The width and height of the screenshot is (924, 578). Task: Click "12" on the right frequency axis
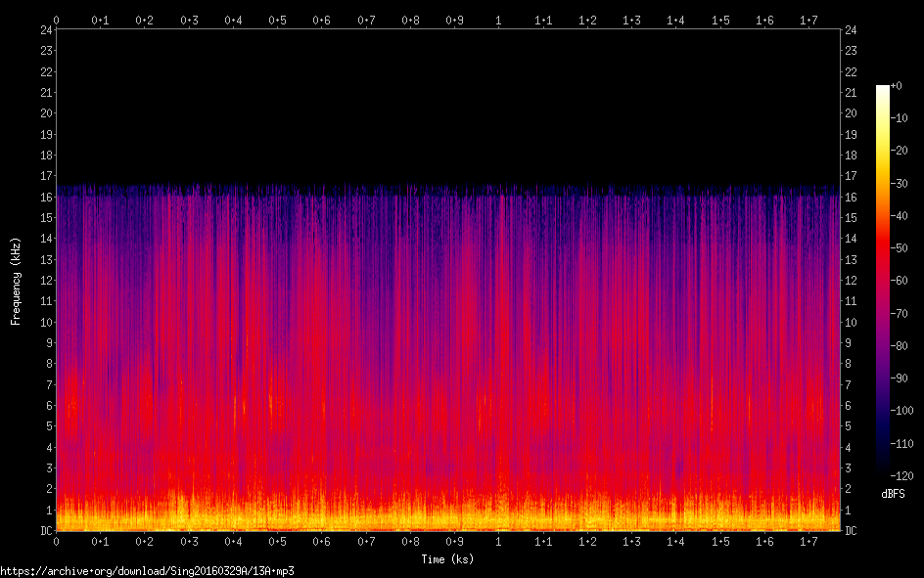click(851, 280)
